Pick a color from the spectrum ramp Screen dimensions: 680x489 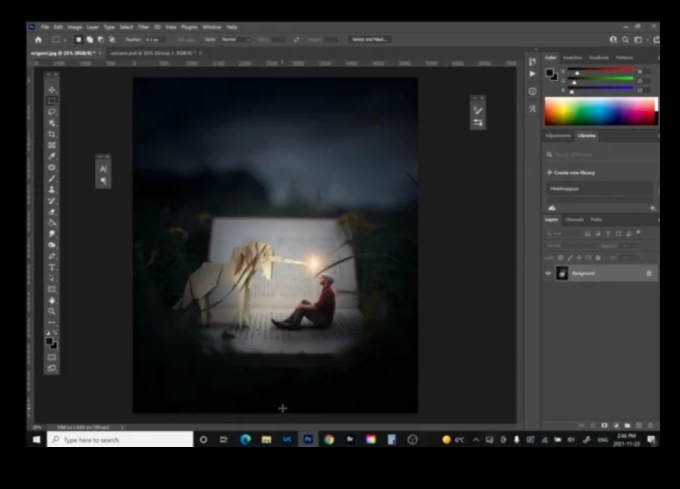coord(598,111)
